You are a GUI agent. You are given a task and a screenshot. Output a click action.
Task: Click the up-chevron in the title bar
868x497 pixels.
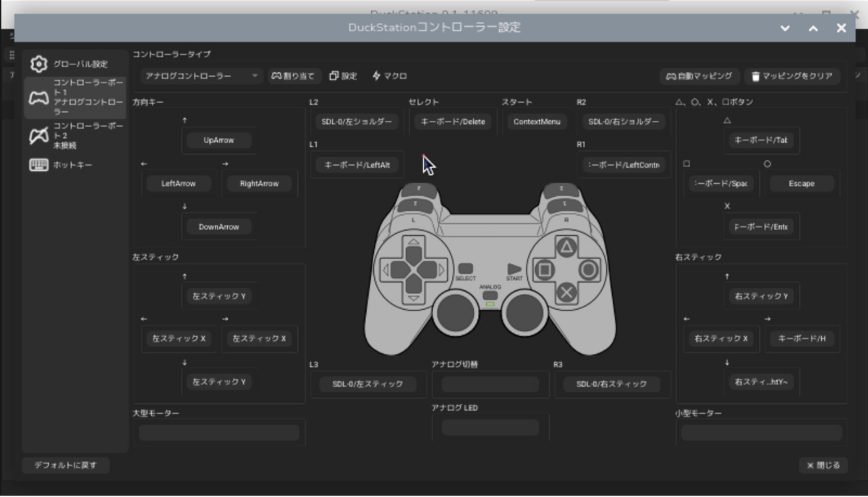(813, 28)
